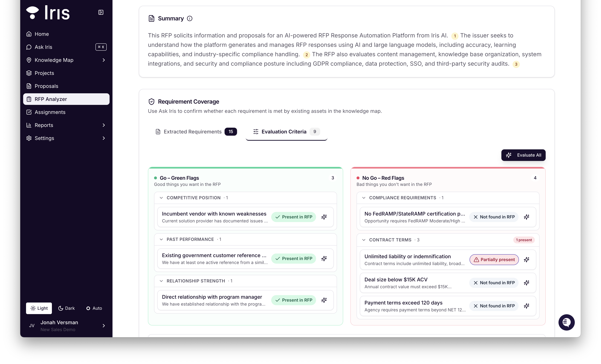The height and width of the screenshot is (364, 601).
Task: Switch to Light theme
Action: (39, 308)
